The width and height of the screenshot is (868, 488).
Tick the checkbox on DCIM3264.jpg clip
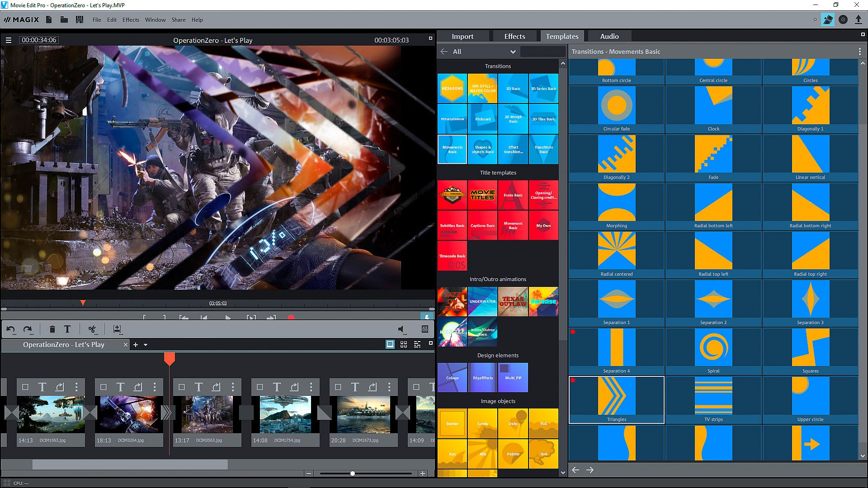coord(104,387)
